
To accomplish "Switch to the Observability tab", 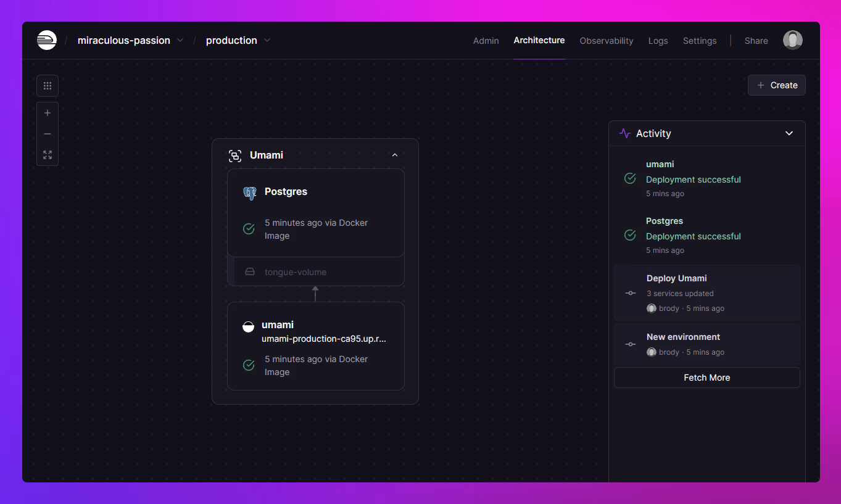I will [607, 41].
